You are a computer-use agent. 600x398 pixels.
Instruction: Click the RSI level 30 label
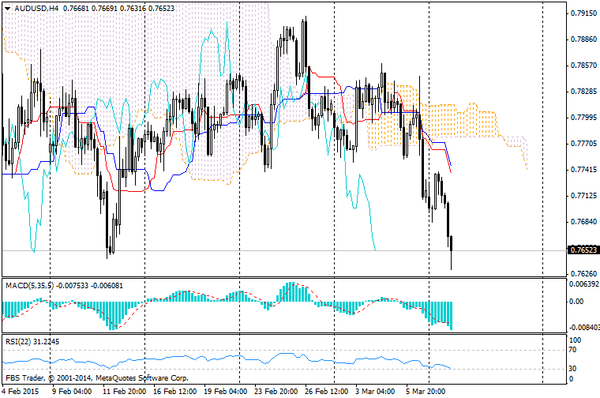coord(572,368)
